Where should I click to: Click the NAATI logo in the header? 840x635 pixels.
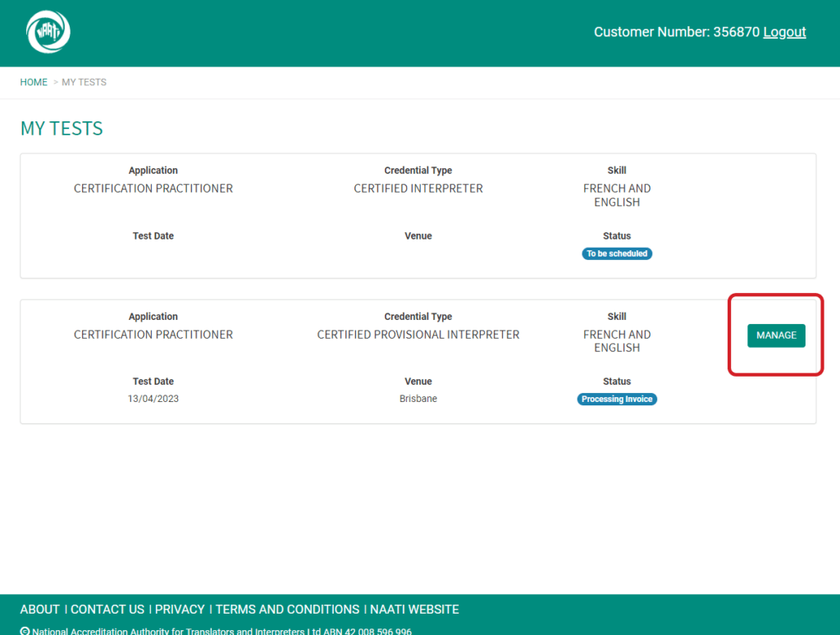coord(48,33)
